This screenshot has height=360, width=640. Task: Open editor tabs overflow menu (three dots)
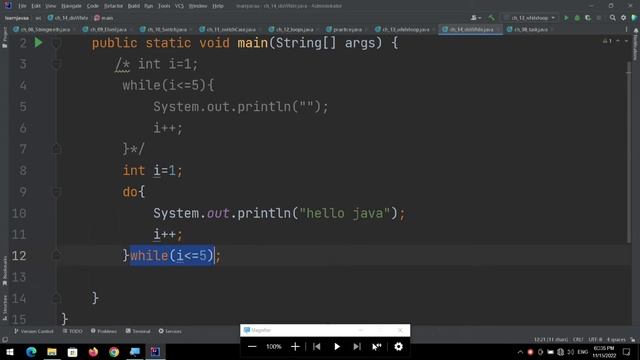click(627, 29)
